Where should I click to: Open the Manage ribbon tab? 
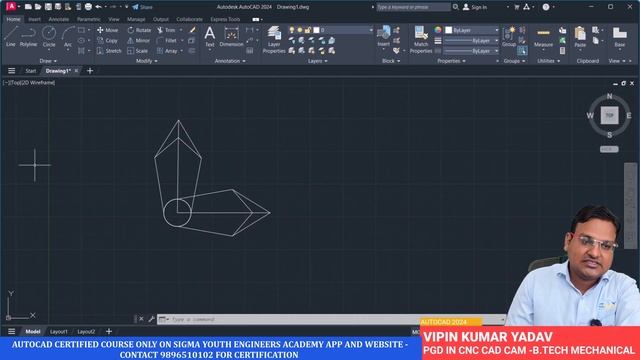(x=136, y=19)
